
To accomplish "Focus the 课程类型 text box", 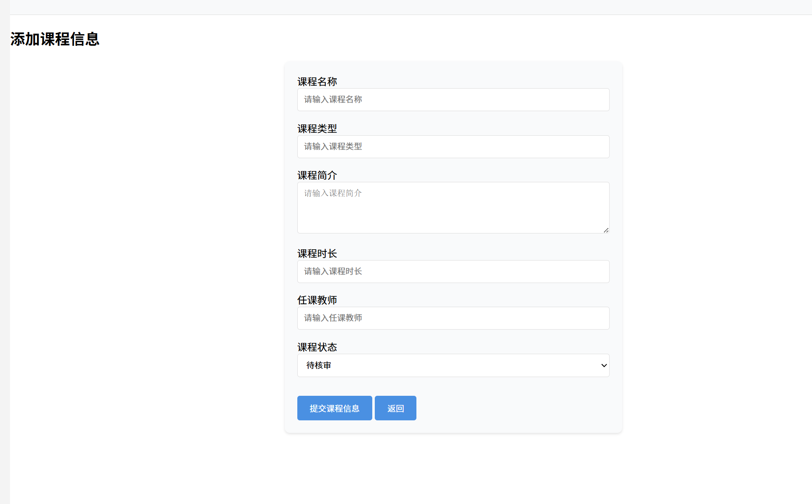I will (453, 146).
